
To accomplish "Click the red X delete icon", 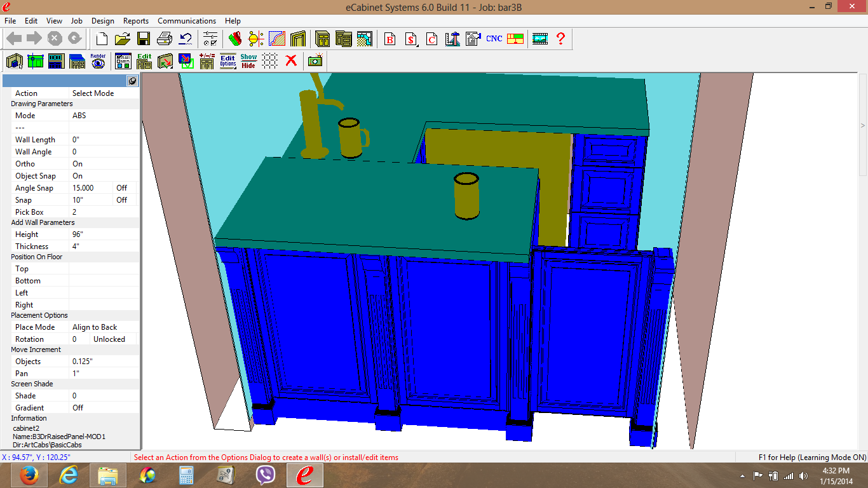I will [x=291, y=61].
